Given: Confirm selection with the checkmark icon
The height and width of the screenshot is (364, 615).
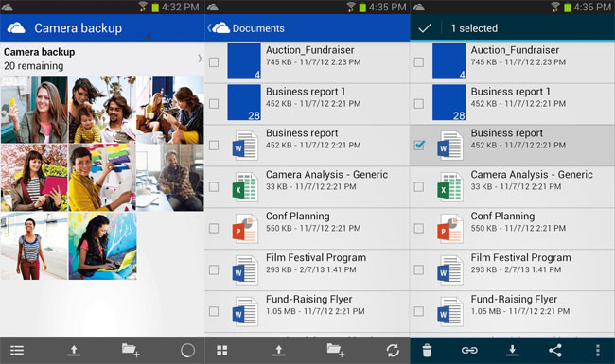Looking at the screenshot, I should pos(425,28).
